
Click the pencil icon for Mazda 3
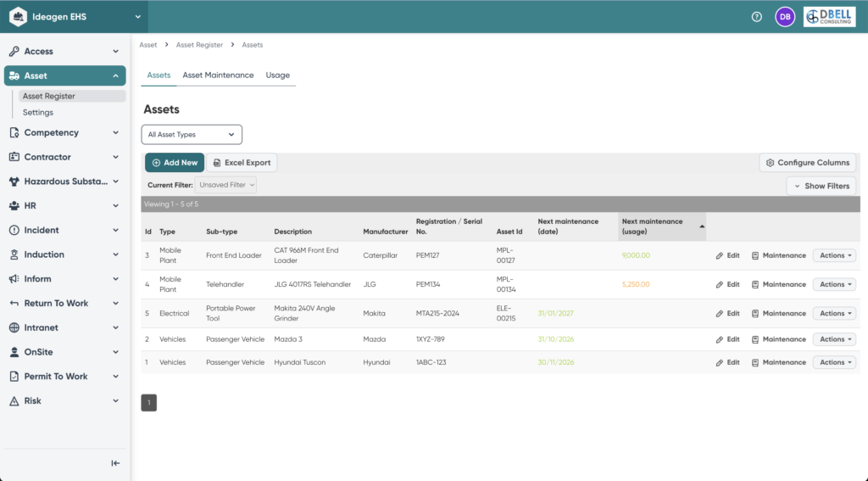[719, 339]
